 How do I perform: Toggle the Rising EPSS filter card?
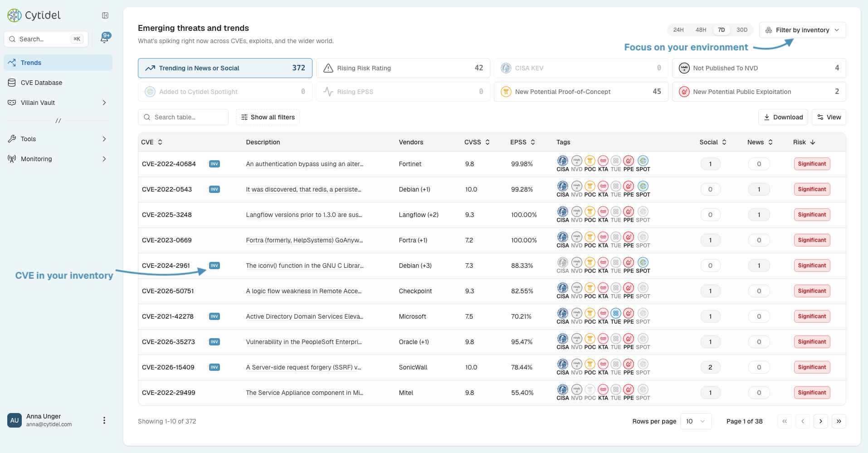(403, 92)
